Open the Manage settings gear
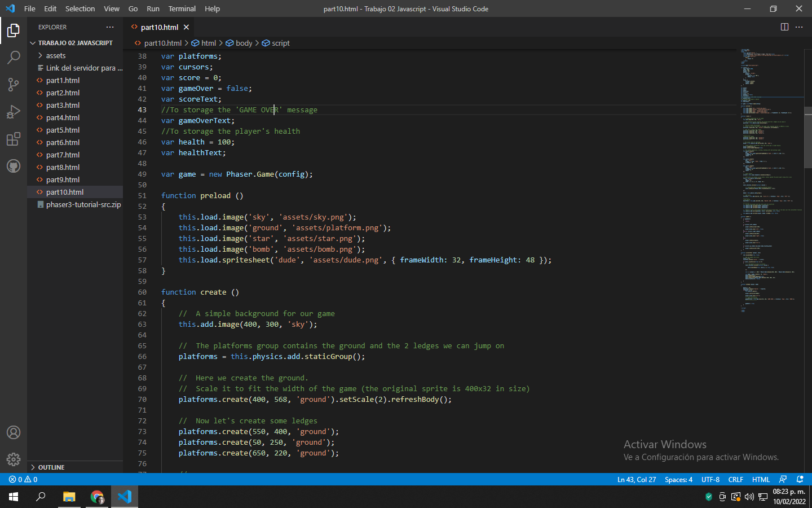This screenshot has height=508, width=812. (14, 459)
